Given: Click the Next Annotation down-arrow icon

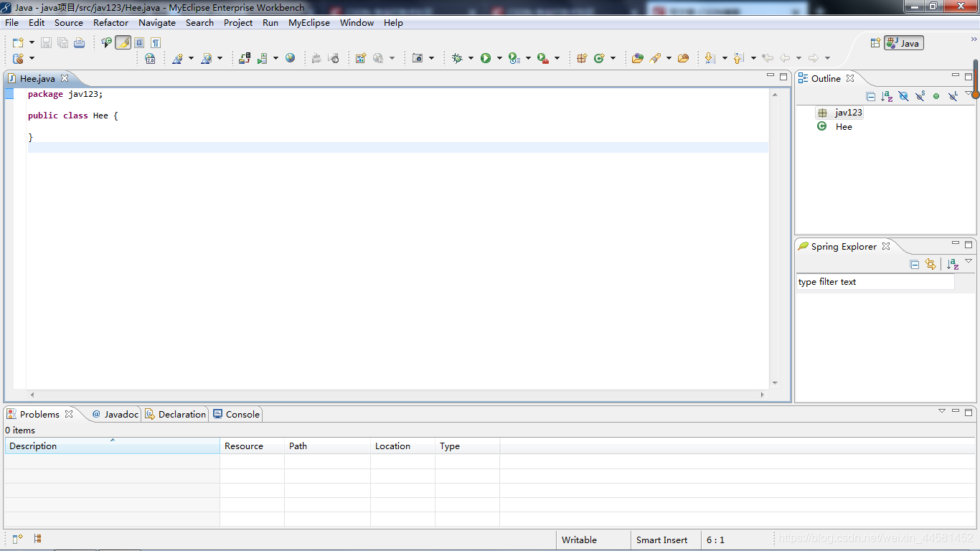Looking at the screenshot, I should [710, 58].
